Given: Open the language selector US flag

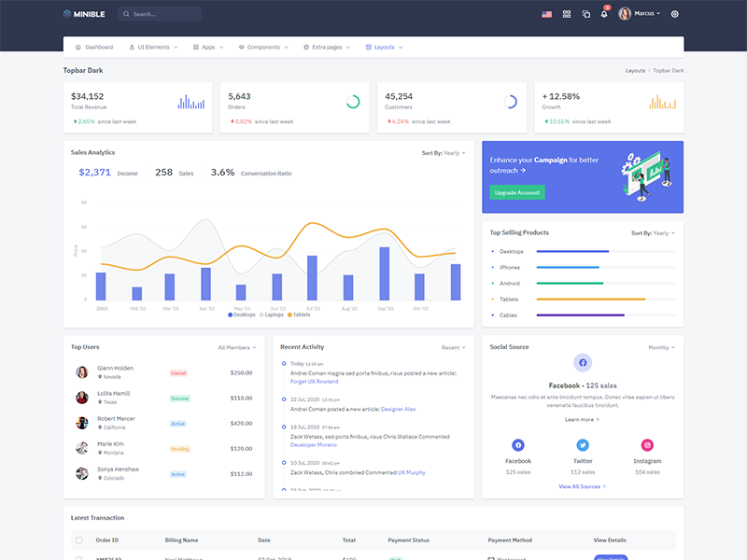Looking at the screenshot, I should pos(546,14).
